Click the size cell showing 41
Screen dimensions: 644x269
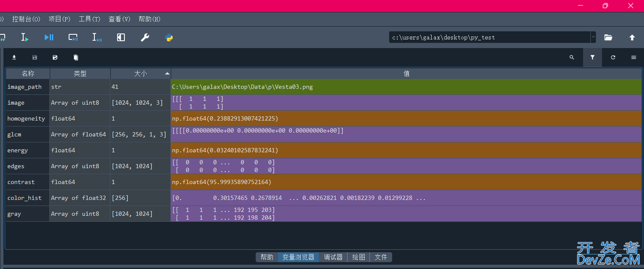(x=141, y=87)
